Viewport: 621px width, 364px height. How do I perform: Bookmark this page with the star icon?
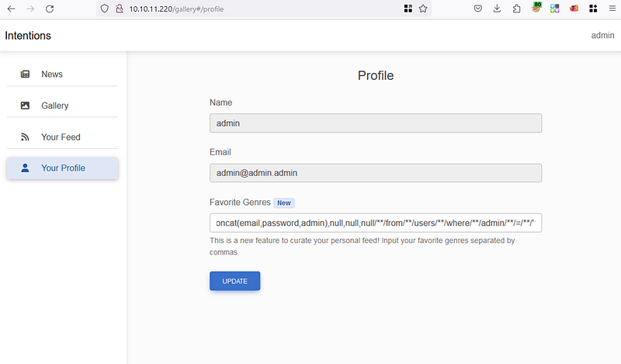[423, 9]
